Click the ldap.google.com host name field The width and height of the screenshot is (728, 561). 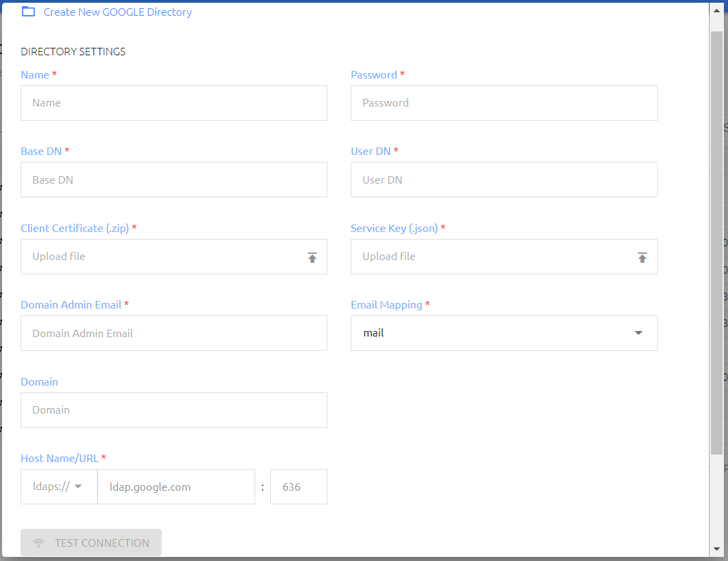coord(177,487)
